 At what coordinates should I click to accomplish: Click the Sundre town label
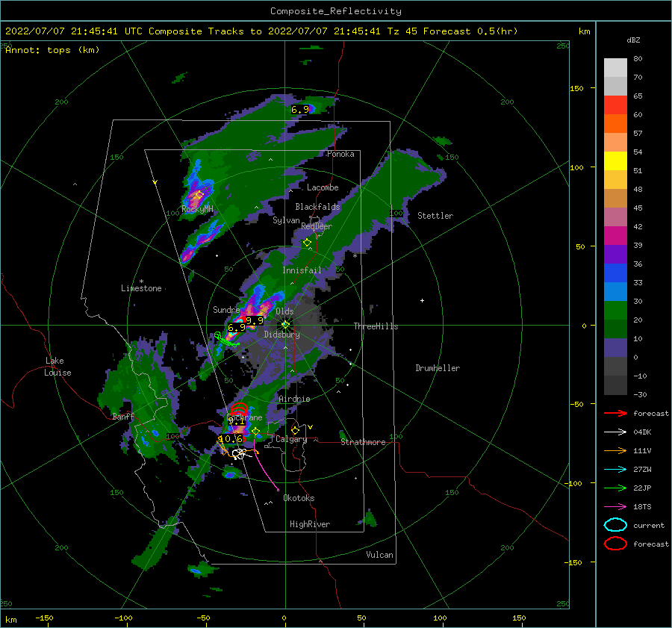(226, 309)
